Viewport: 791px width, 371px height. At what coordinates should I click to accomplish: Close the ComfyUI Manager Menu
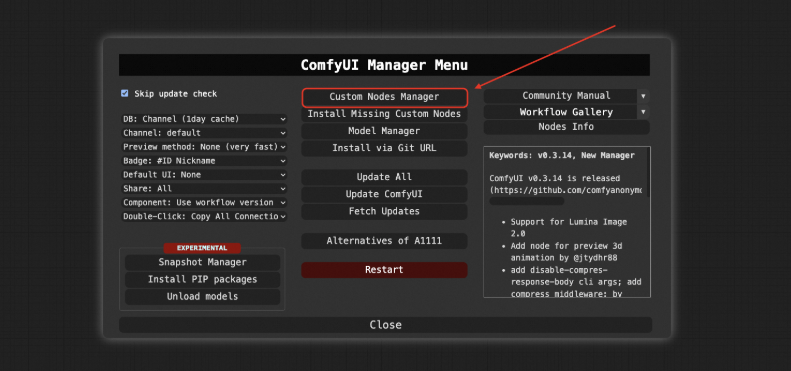click(x=385, y=325)
